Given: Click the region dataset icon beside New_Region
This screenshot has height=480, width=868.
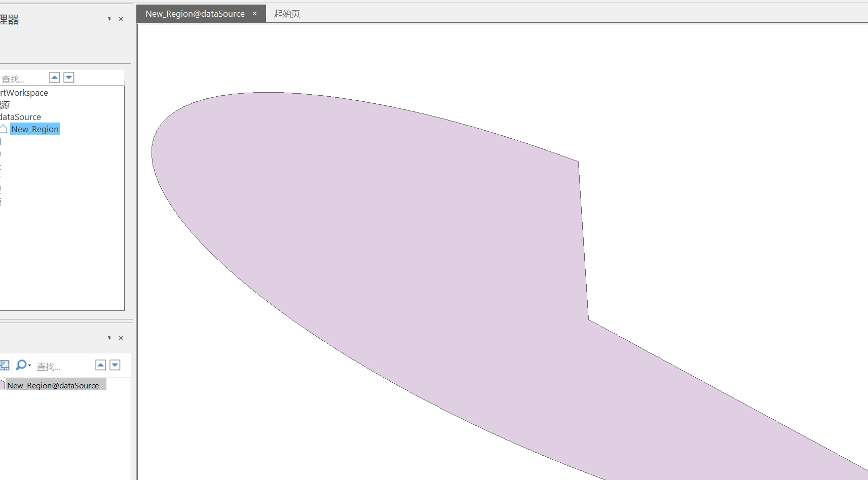Looking at the screenshot, I should coord(3,129).
